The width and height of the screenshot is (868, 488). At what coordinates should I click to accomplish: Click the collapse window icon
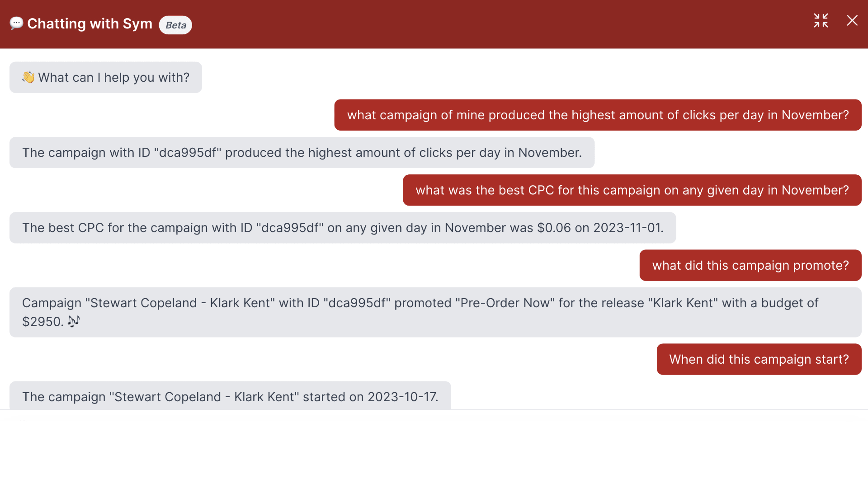point(821,21)
